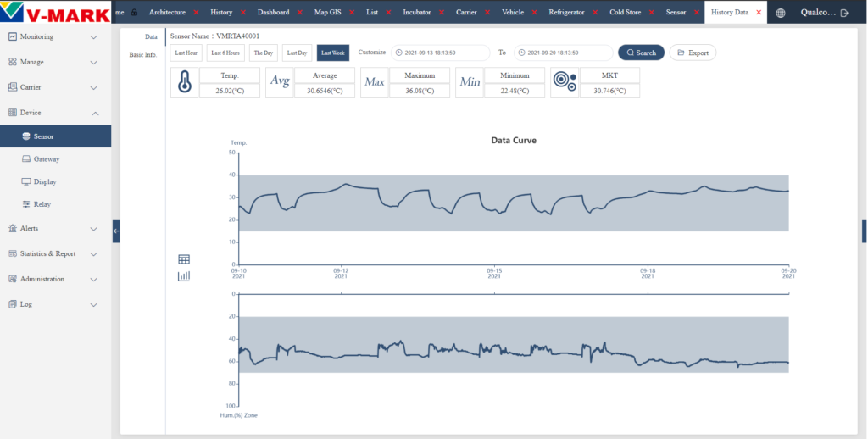Viewport: 868px width, 439px height.
Task: Select the Last Day time range
Action: (298, 53)
